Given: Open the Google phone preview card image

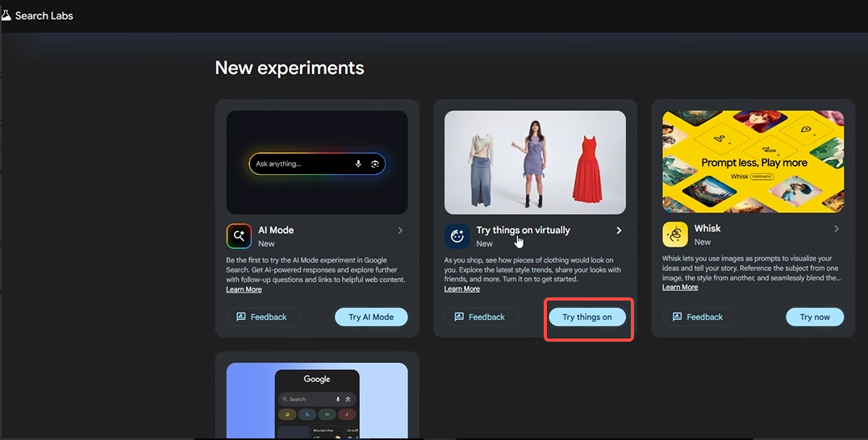Looking at the screenshot, I should click(x=317, y=401).
